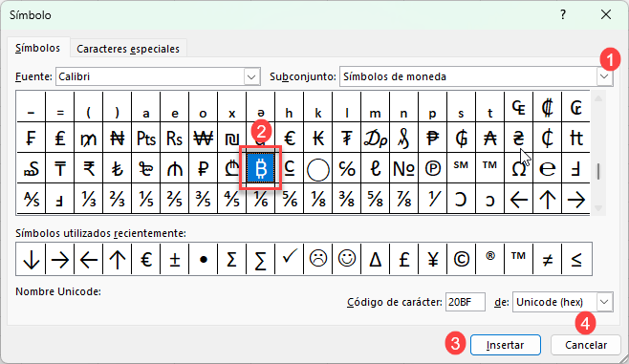Select the Russian ruble sign ₽

point(203,168)
